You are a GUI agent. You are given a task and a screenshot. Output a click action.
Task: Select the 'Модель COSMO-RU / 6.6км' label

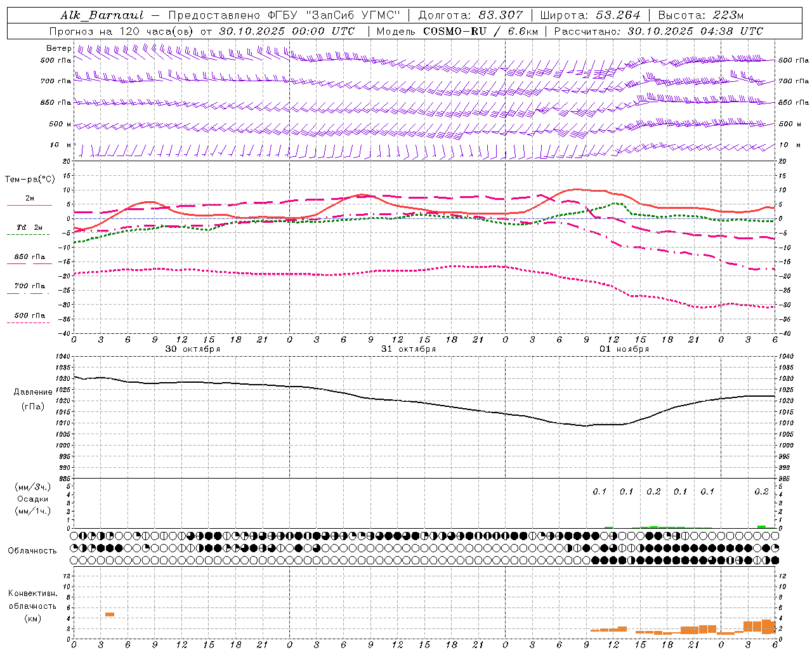coord(457,31)
